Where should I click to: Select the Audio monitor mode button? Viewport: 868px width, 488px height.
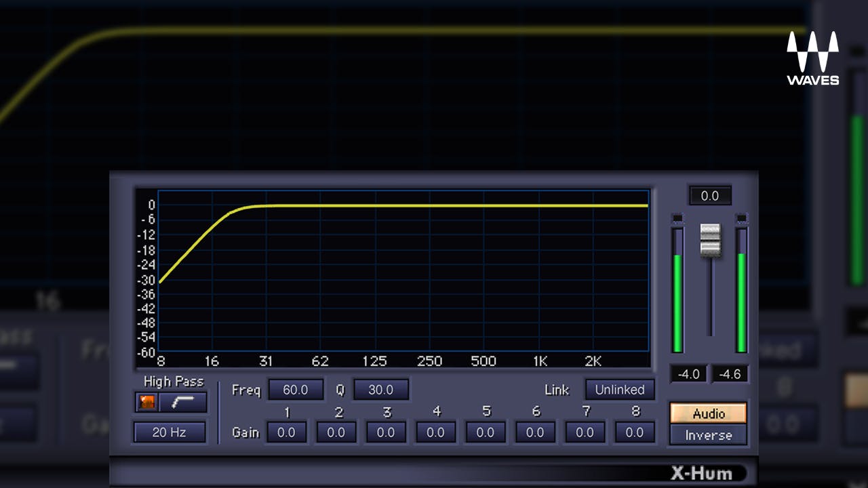click(709, 413)
